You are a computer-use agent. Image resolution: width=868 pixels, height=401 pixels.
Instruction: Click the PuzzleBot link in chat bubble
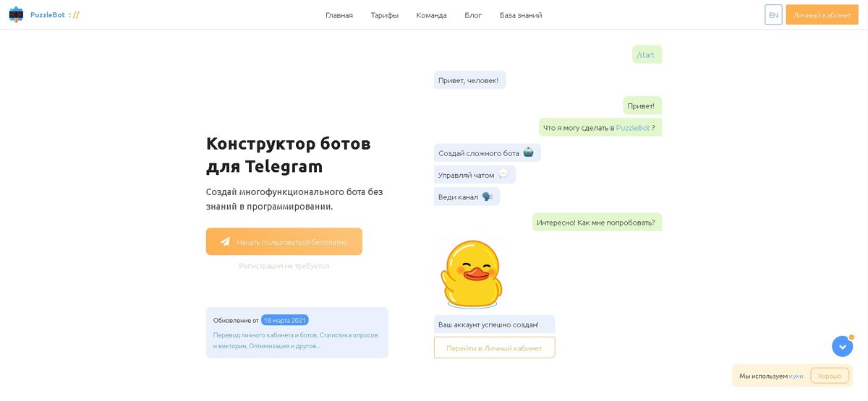tap(633, 128)
